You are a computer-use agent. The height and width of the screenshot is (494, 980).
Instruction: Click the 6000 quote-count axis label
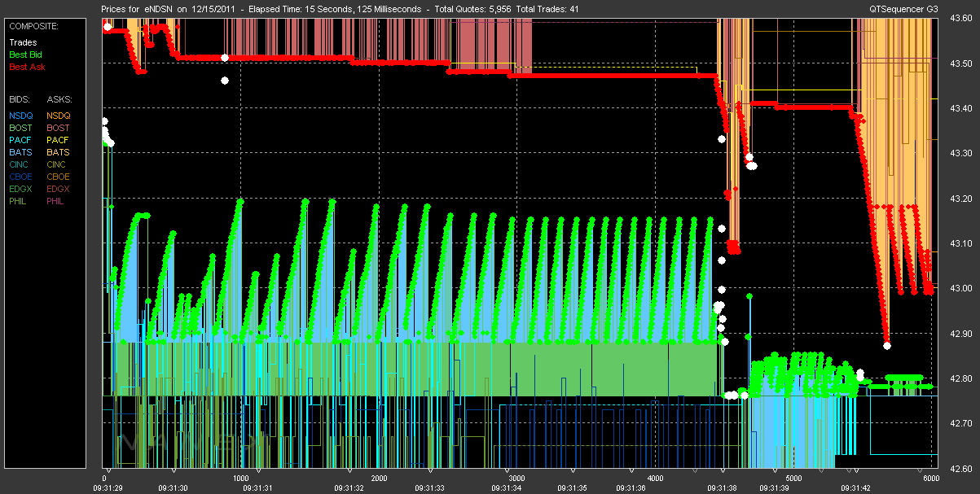pos(930,478)
